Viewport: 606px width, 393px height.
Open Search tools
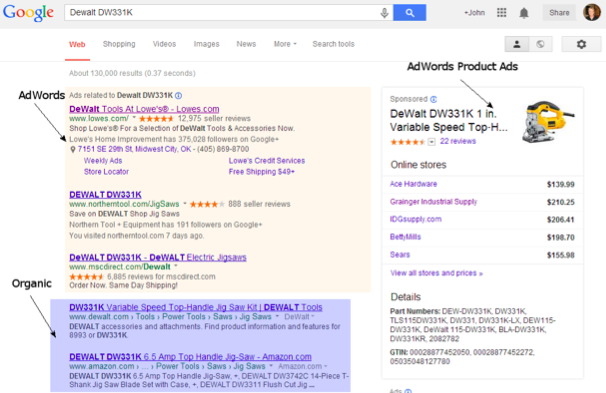coord(334,44)
